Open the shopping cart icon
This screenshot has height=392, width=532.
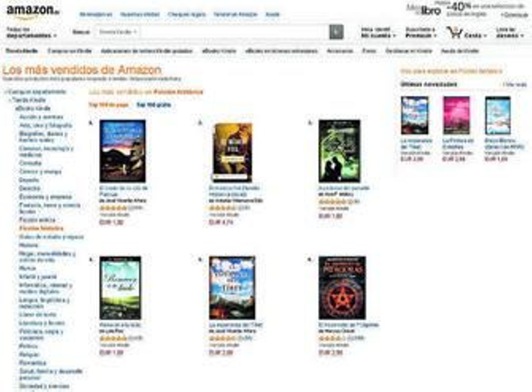pos(454,33)
